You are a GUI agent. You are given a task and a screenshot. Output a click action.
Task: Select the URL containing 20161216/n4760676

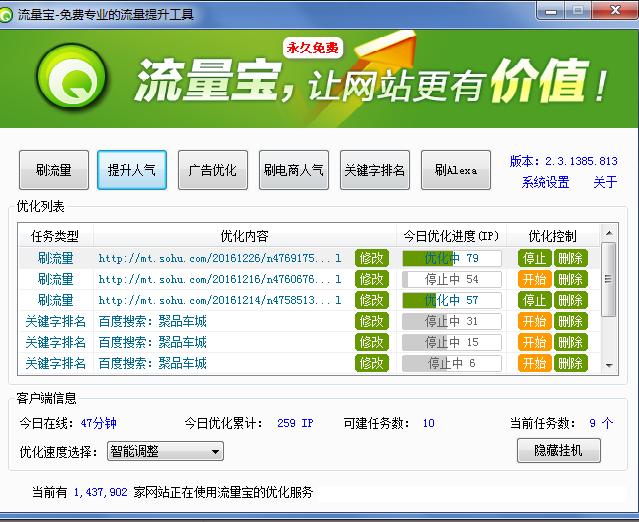click(x=220, y=279)
